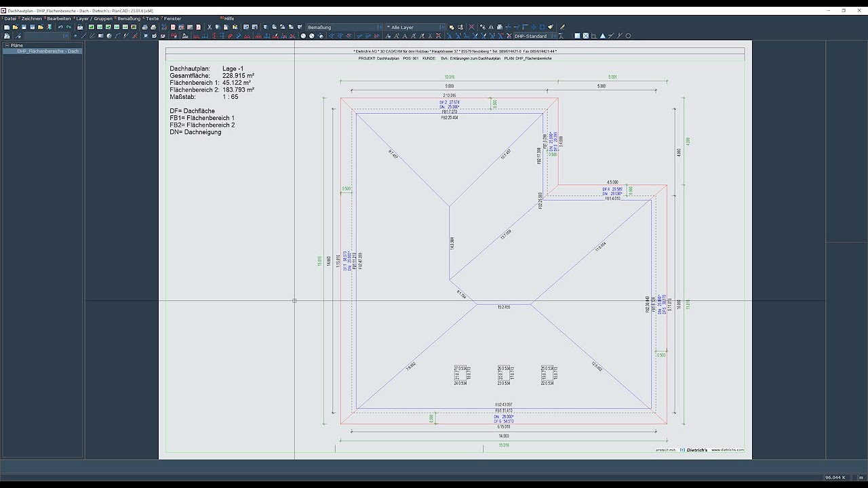Screen dimensions: 868x488
Task: Click the 'DN= Dachneigung' legend text
Action: (x=195, y=132)
